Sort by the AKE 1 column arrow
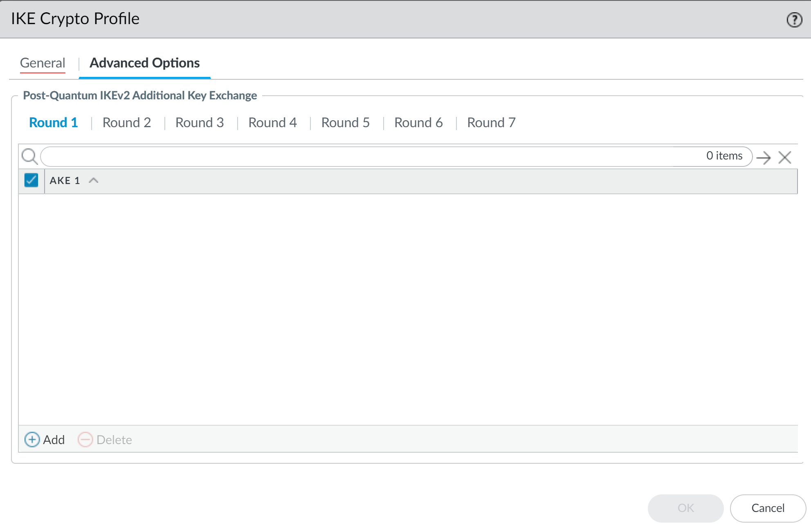The image size is (811, 532). pos(94,180)
